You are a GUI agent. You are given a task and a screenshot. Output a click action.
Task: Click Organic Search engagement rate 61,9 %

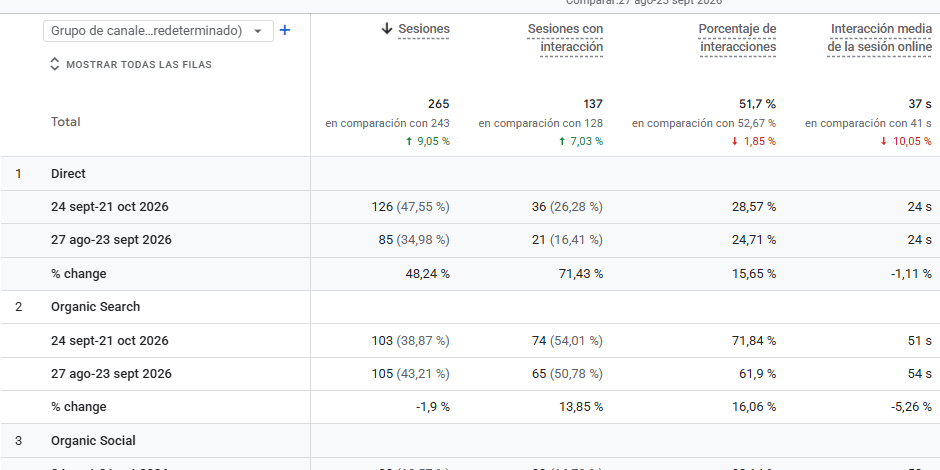tap(757, 373)
